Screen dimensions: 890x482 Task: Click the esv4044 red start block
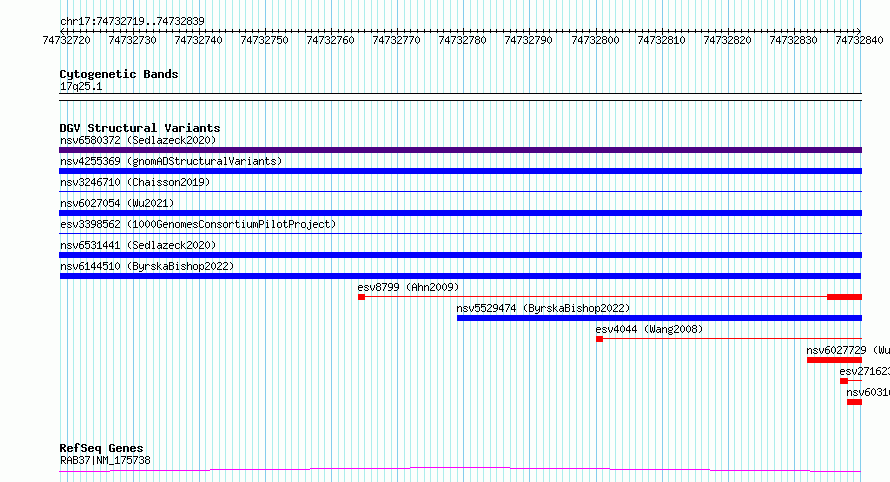coord(599,339)
